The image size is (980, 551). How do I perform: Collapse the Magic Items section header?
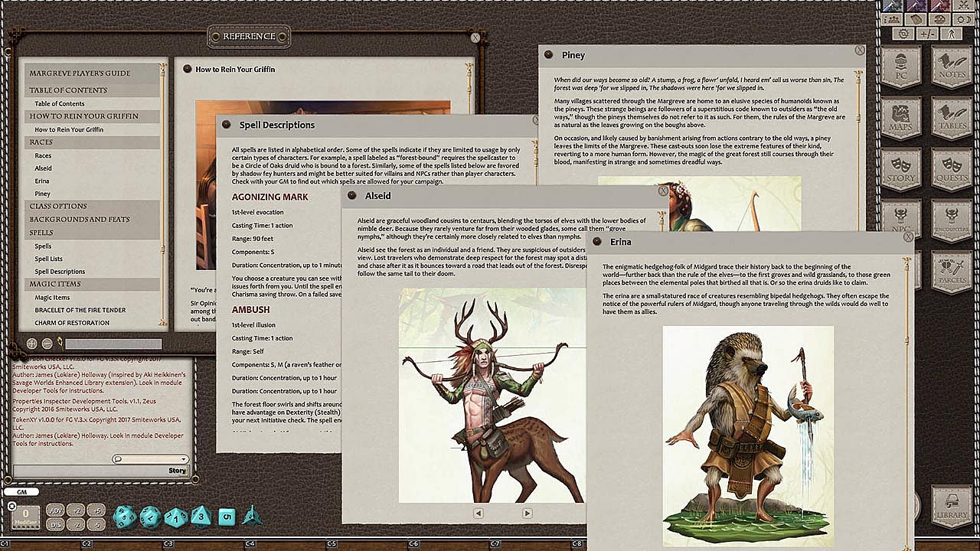coord(93,284)
